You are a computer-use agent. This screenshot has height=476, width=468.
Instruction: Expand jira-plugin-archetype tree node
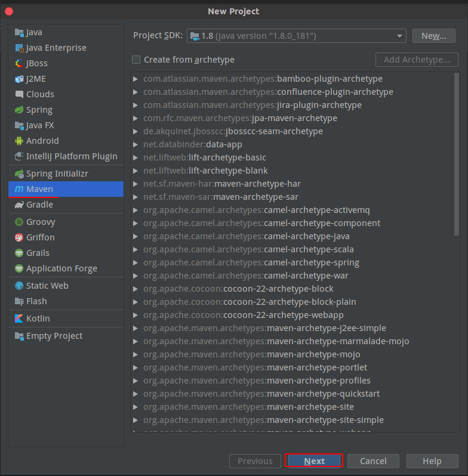click(136, 105)
